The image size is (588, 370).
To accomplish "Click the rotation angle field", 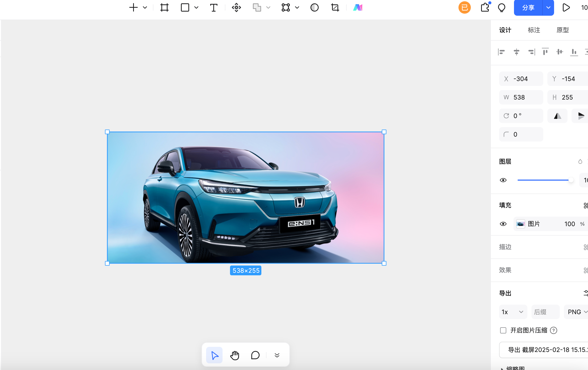I will click(521, 116).
